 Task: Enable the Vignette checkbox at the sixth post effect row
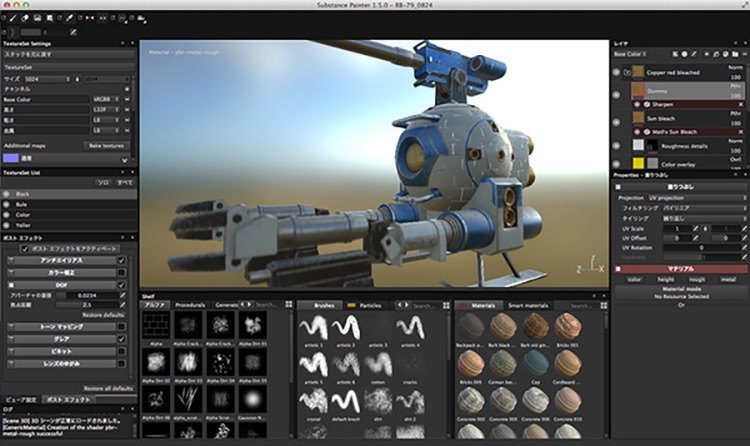tap(121, 352)
